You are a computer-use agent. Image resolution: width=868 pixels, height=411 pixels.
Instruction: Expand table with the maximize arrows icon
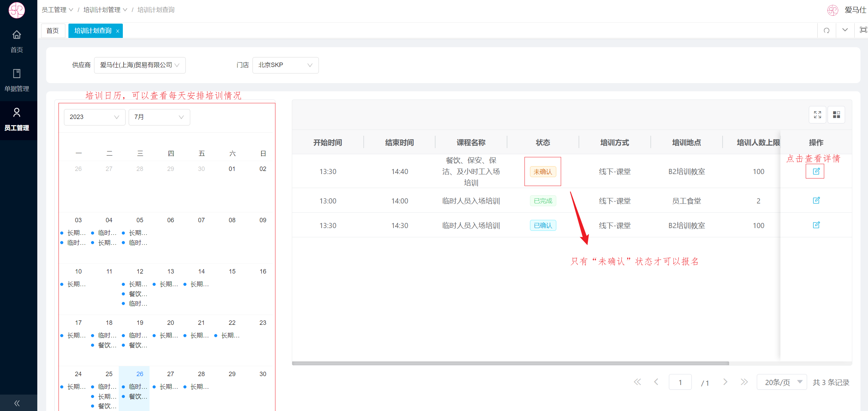(817, 115)
